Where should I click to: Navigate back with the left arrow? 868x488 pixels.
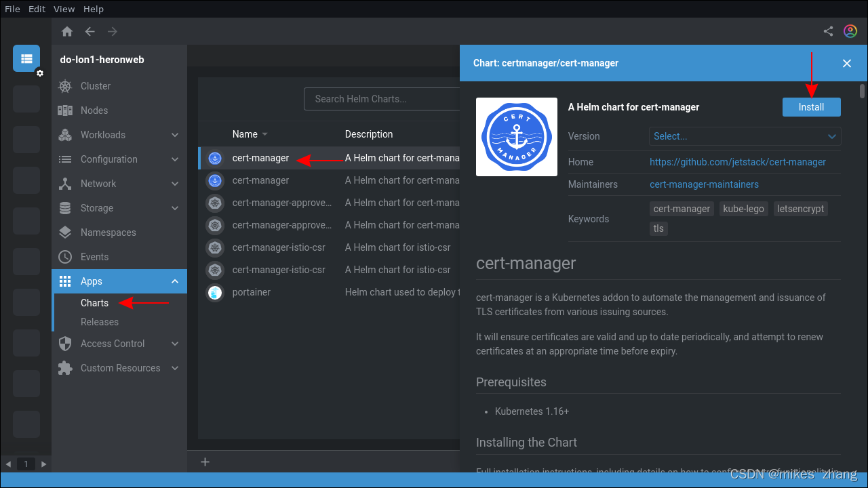(90, 31)
